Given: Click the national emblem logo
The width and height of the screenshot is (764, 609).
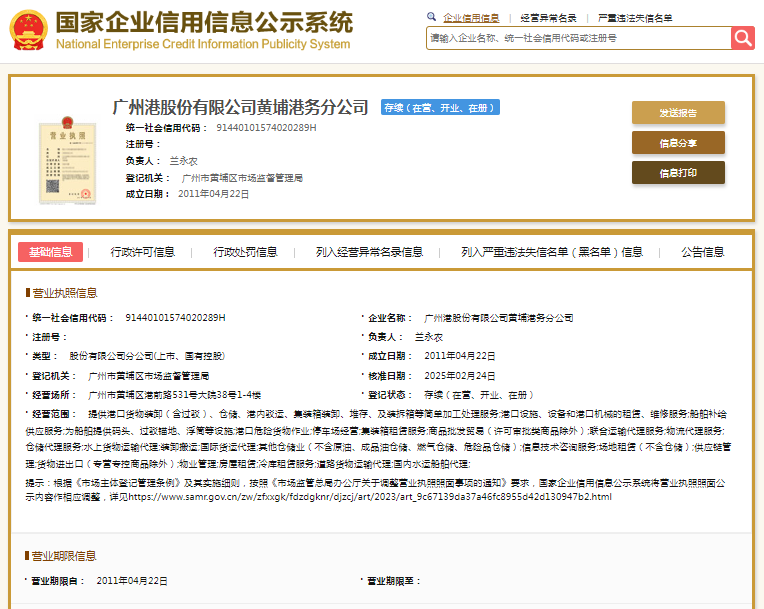Looking at the screenshot, I should click(x=29, y=30).
